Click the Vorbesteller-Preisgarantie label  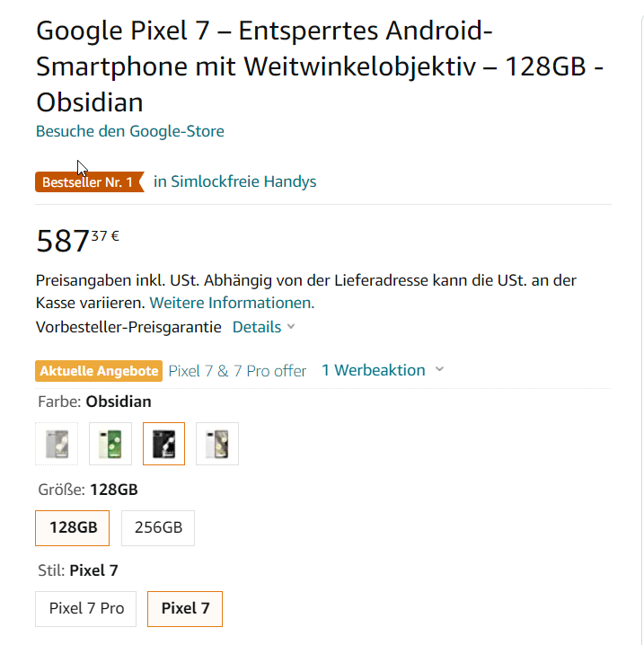point(128,327)
